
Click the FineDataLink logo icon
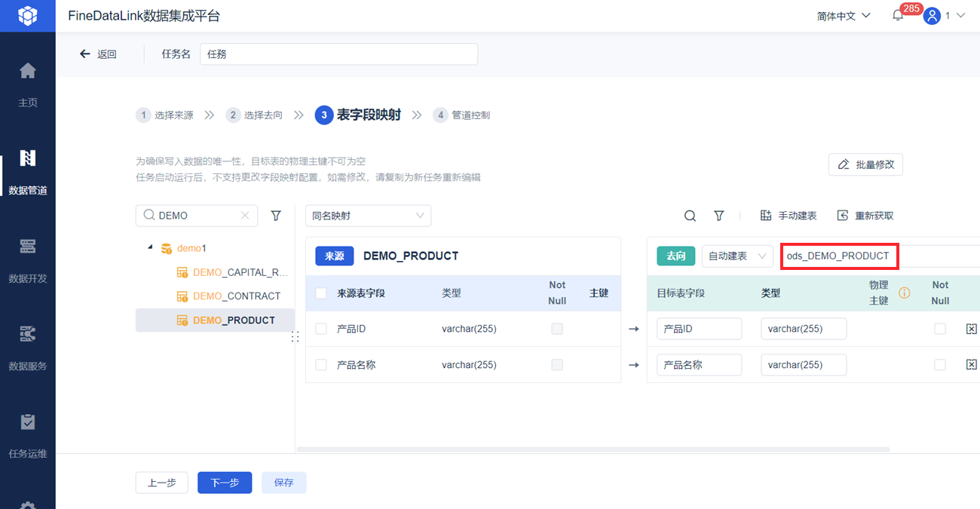coord(27,16)
